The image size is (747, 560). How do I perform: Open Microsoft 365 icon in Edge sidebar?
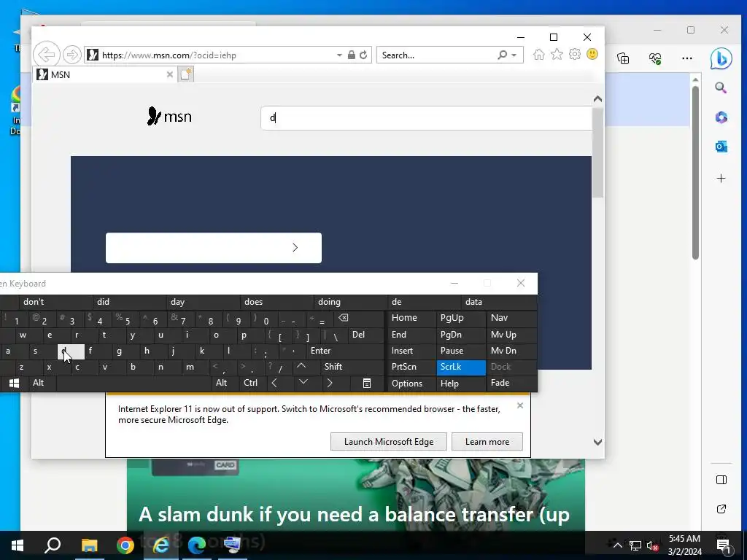coord(721,117)
